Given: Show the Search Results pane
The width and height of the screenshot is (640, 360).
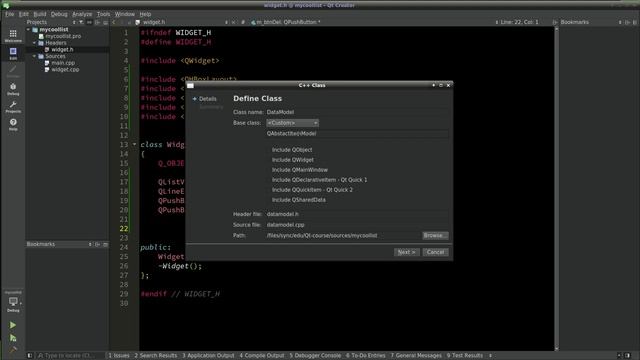Looking at the screenshot, I should (x=156, y=356).
